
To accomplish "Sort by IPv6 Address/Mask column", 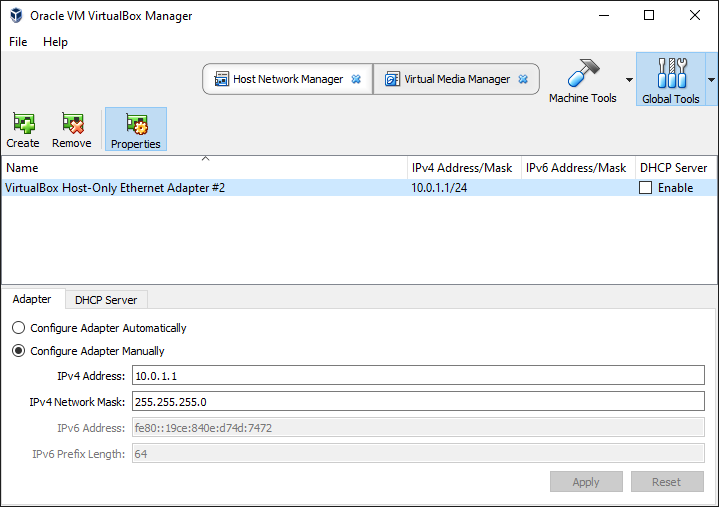I will (578, 168).
